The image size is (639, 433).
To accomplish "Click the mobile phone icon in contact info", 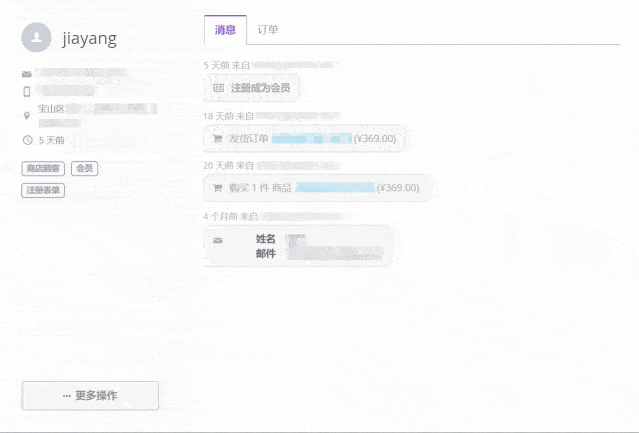I will click(x=27, y=91).
